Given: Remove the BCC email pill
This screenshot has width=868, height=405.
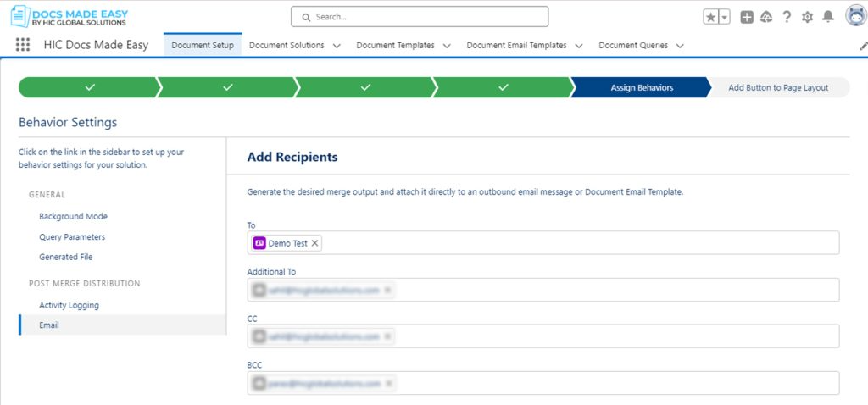Looking at the screenshot, I should 388,384.
